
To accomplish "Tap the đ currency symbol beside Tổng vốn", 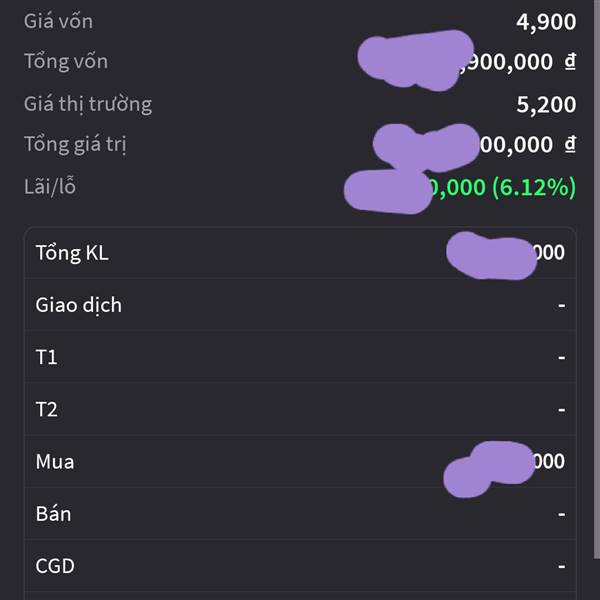I will click(x=570, y=61).
